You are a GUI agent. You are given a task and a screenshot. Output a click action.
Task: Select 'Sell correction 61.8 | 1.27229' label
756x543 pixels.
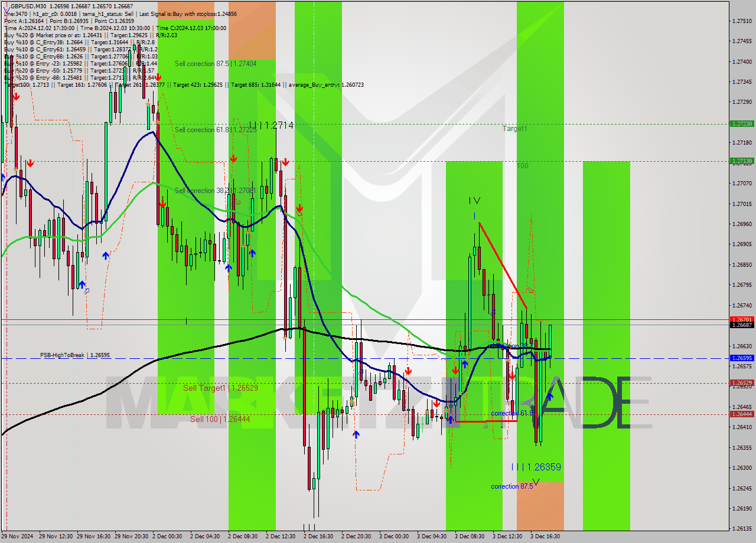click(x=216, y=129)
